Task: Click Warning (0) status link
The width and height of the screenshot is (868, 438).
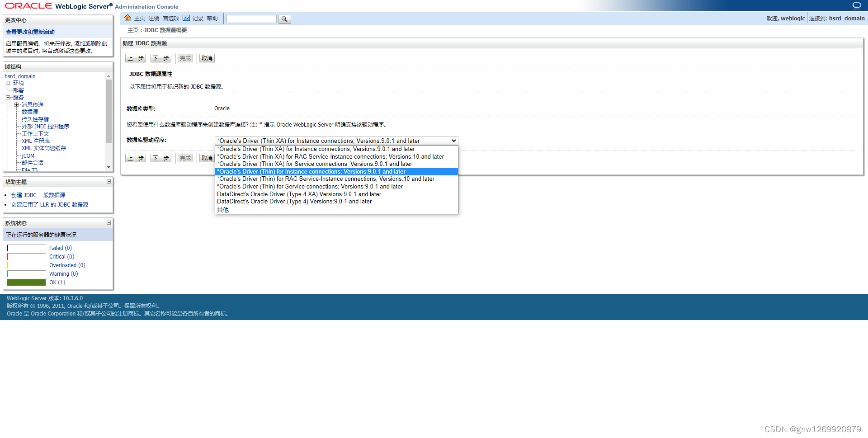Action: pyautogui.click(x=64, y=274)
